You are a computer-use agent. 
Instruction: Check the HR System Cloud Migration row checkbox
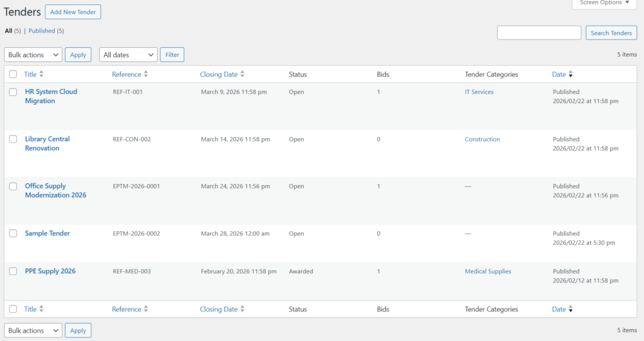[13, 92]
